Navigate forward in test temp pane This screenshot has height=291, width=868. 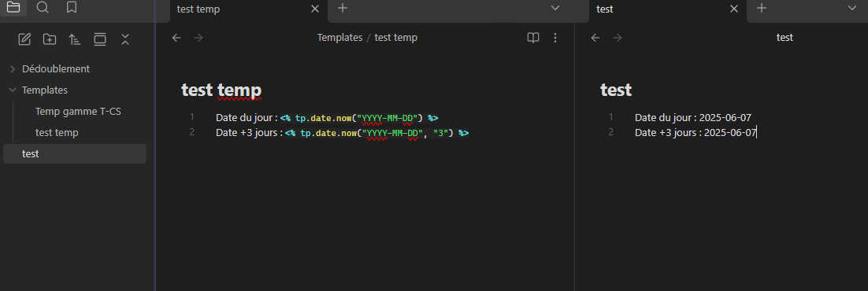198,38
